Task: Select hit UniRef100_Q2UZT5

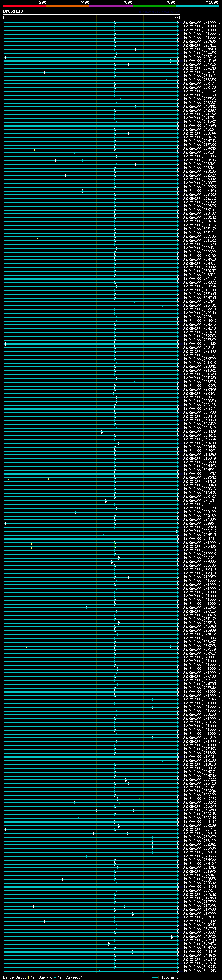Action: pyautogui.click(x=199, y=137)
